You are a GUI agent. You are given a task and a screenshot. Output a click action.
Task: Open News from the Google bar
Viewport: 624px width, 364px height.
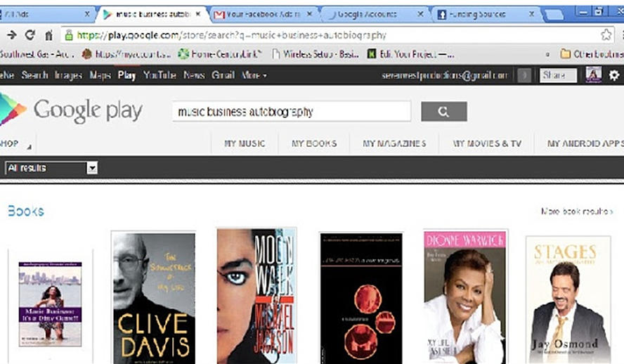tap(194, 74)
